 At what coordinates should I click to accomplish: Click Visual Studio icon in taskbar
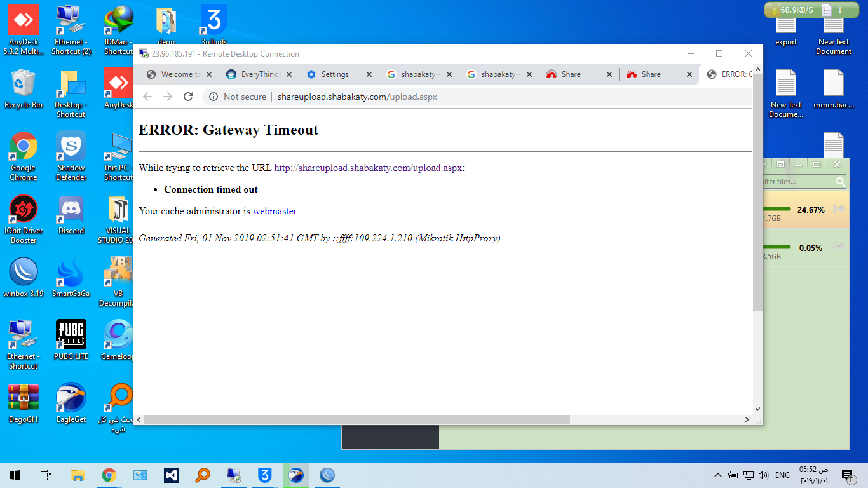pos(171,475)
